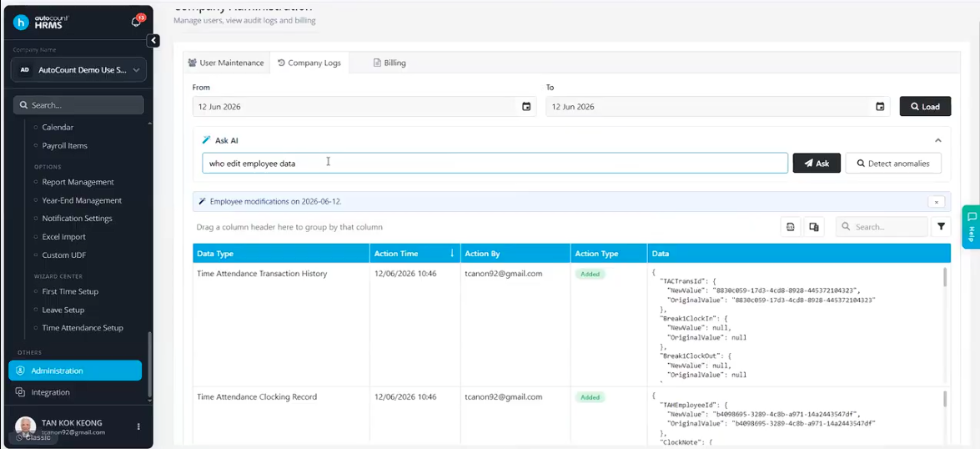Export the log grid to Excel
Viewport: 980px width, 449px height.
[x=791, y=227]
